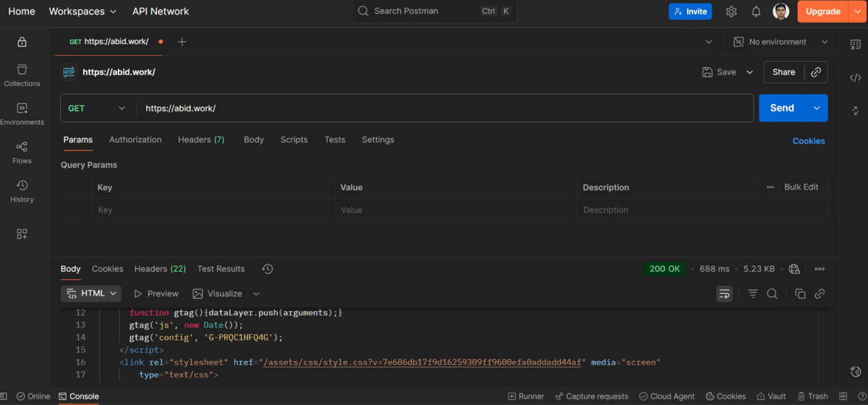The image size is (868, 405).
Task: Open the Cookies link beside request tabs
Action: [x=808, y=141]
